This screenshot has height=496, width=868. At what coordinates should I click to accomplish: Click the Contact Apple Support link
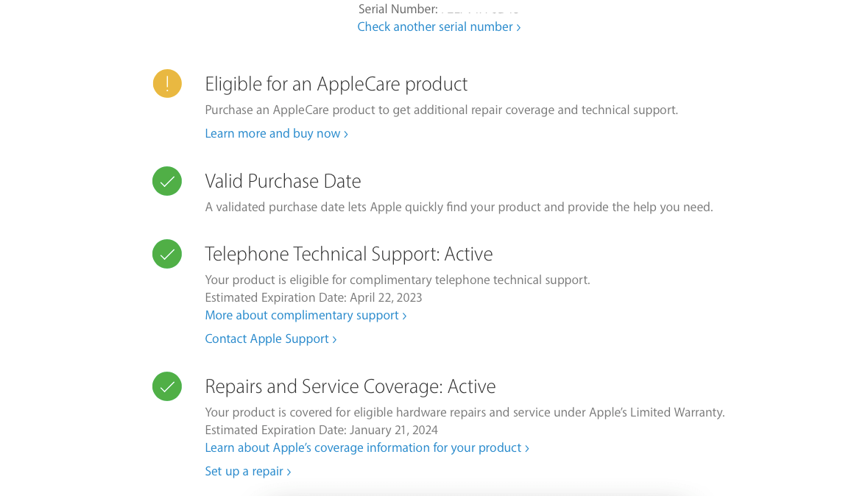(x=270, y=339)
